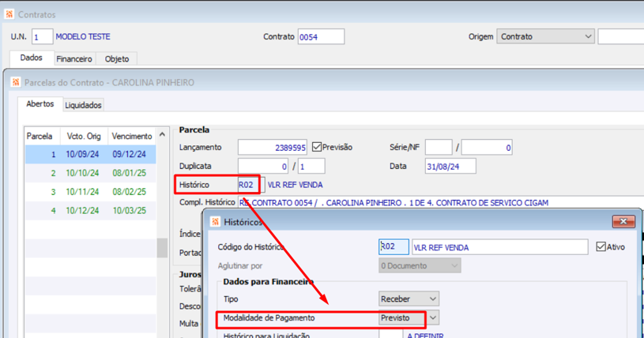Click the Lançamento field 2389595

(273, 148)
